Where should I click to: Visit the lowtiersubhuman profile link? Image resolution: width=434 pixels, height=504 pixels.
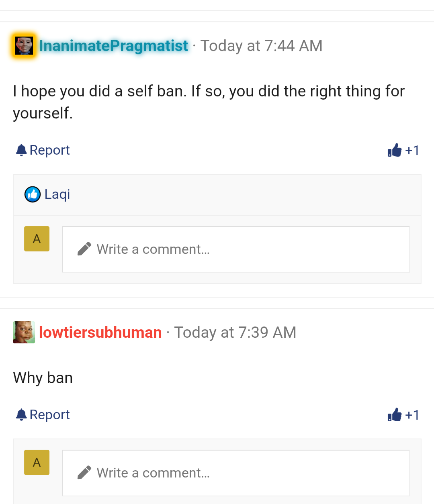[x=100, y=333]
